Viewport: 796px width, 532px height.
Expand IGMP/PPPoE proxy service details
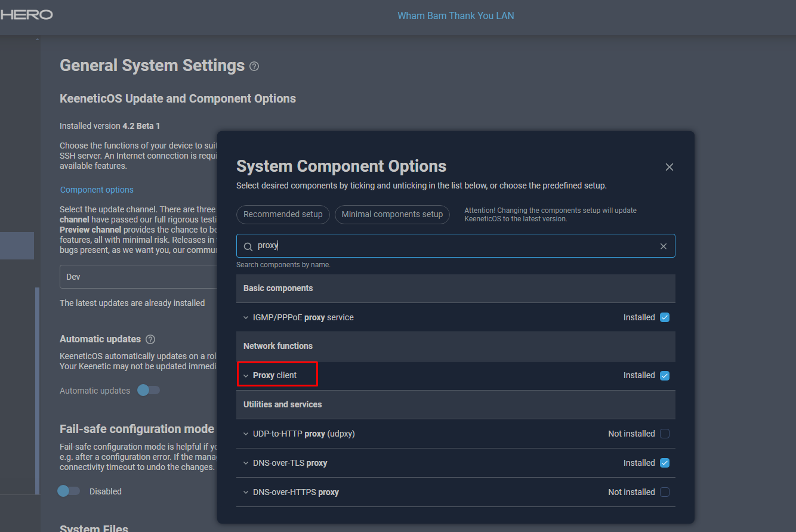246,318
